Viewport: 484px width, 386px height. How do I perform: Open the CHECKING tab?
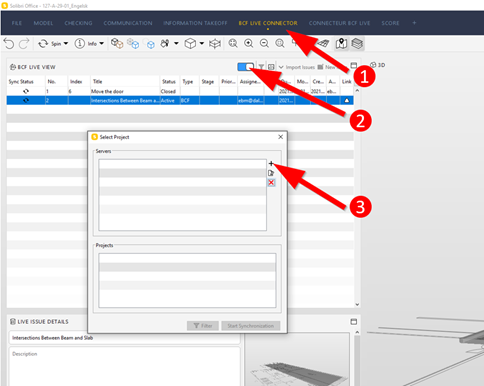[78, 23]
